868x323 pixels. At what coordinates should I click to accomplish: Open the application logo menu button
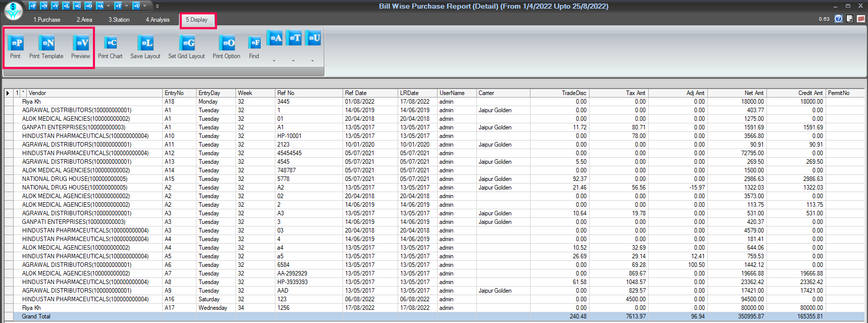[14, 11]
